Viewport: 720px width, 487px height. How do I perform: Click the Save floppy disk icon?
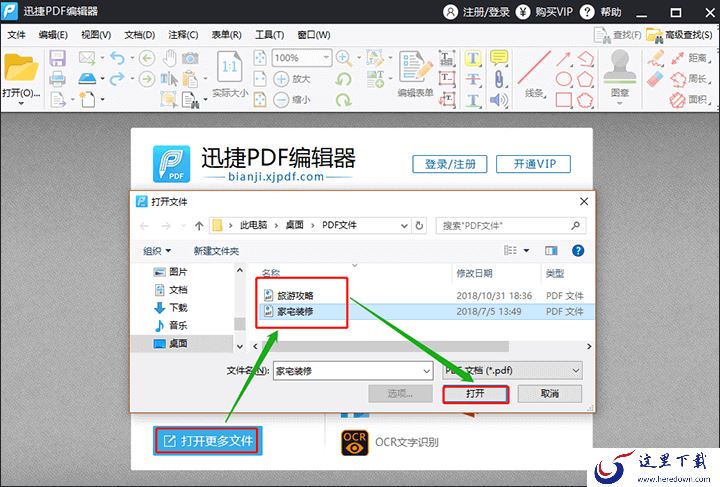coord(57,58)
